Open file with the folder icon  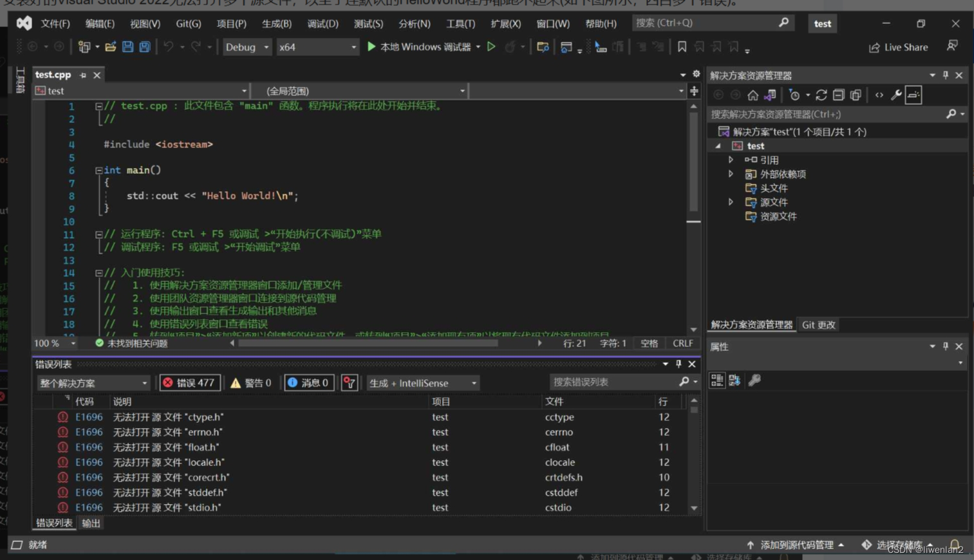pos(110,47)
